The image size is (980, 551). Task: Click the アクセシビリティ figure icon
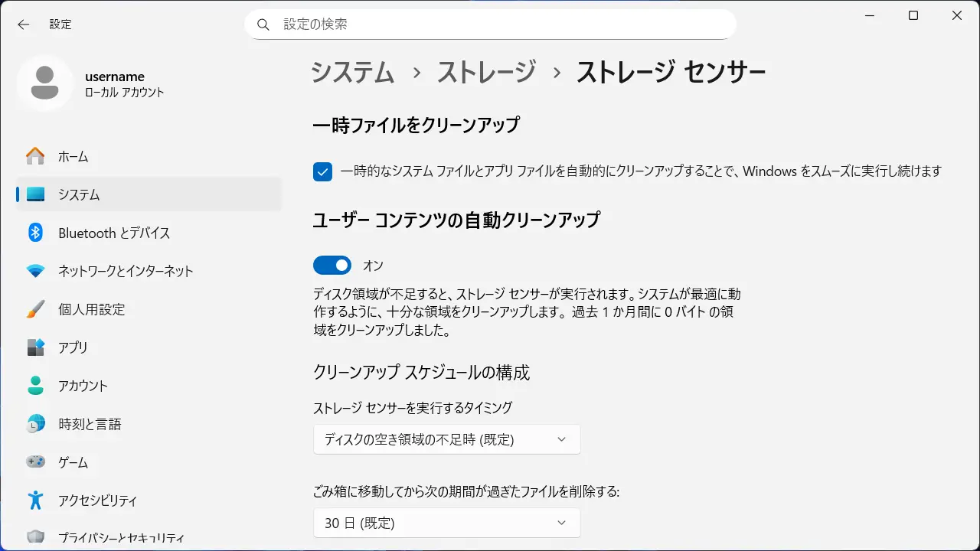(x=35, y=500)
